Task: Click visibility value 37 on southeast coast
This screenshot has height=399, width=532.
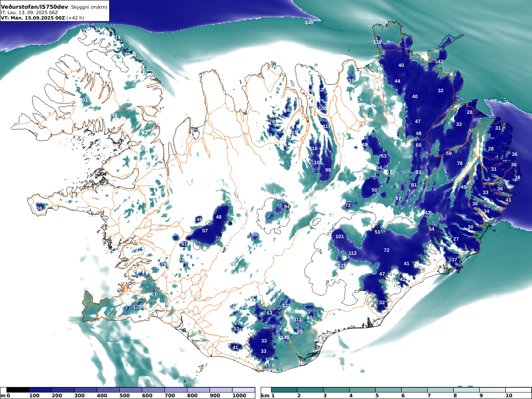Action: pyautogui.click(x=454, y=260)
